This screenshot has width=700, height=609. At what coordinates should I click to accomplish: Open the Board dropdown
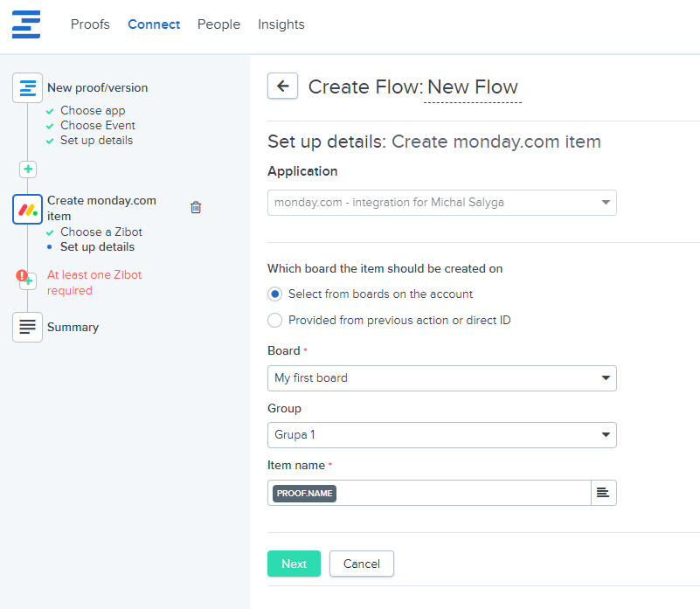(441, 378)
